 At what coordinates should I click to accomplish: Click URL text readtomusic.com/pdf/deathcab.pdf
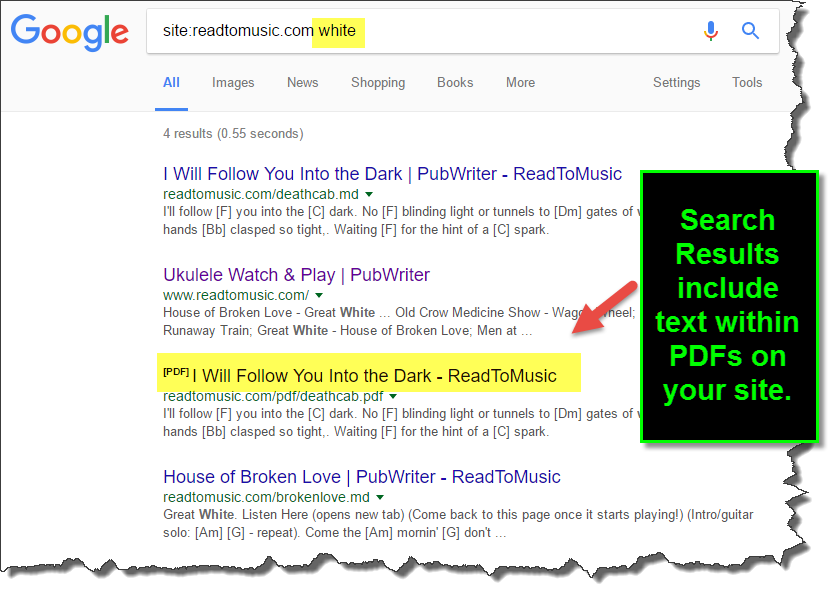(x=273, y=396)
